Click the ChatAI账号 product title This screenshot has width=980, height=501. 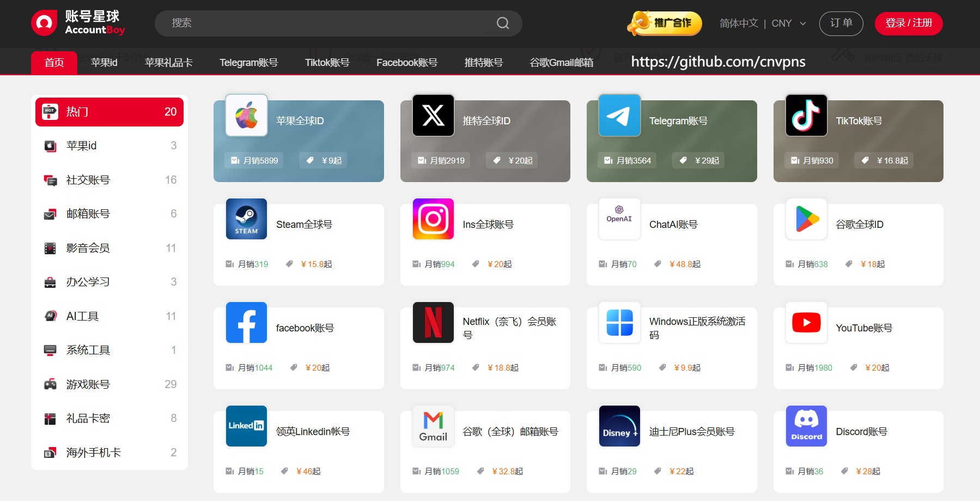point(673,225)
